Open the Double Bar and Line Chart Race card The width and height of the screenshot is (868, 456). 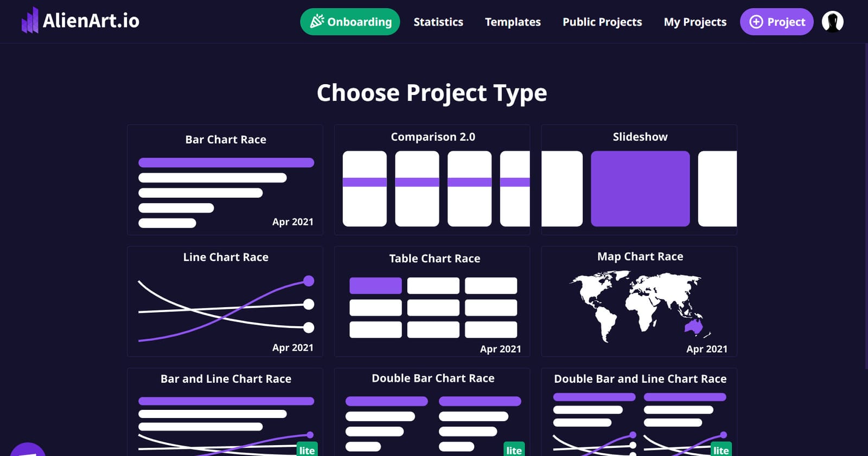pos(639,413)
